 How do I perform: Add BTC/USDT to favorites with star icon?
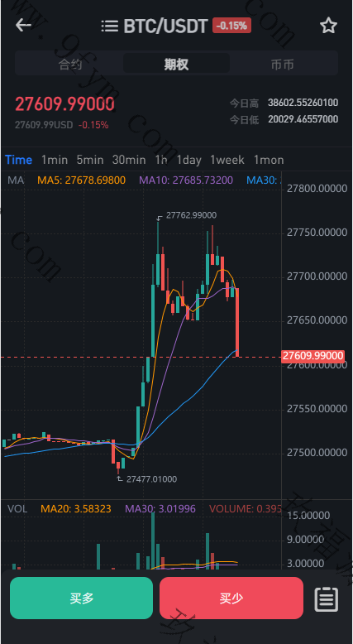(x=328, y=26)
